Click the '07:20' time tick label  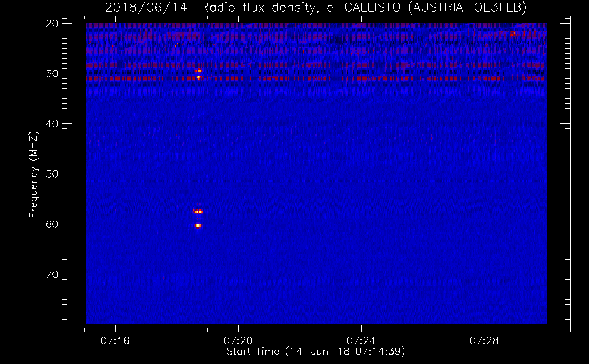tap(238, 341)
